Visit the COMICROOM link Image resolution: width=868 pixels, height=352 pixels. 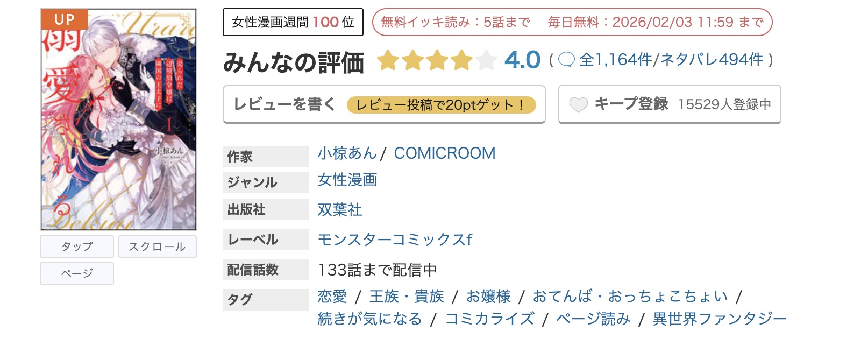[x=444, y=153]
